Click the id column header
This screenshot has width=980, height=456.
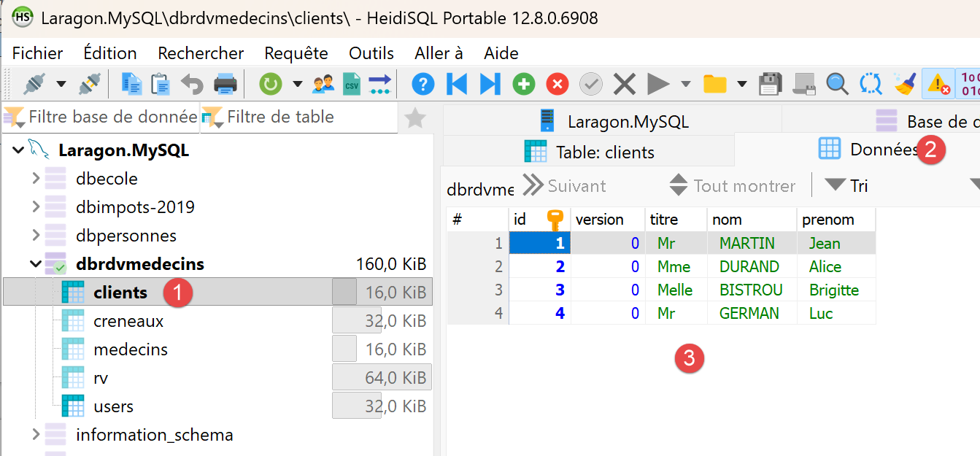pos(539,220)
